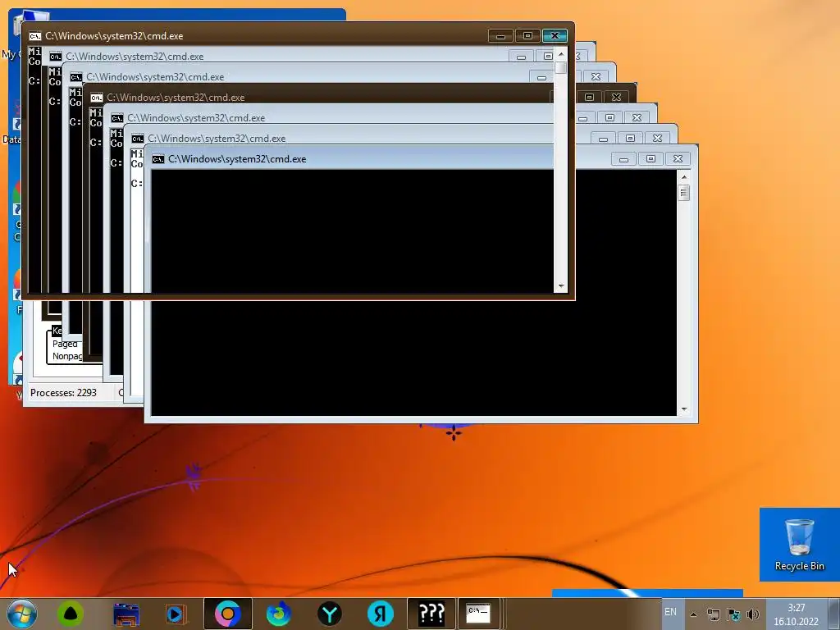Open the clock showing 3:27
This screenshot has width=840, height=630.
[x=796, y=614]
